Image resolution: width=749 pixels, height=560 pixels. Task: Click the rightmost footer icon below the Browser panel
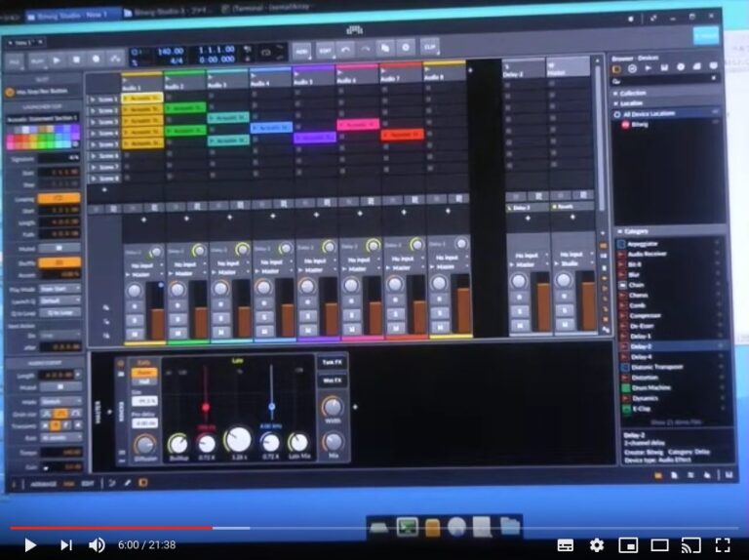click(x=729, y=475)
